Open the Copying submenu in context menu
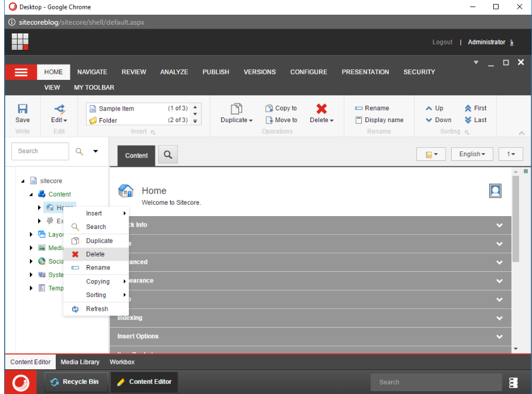Viewport: 532px width, 394px height. (96, 281)
